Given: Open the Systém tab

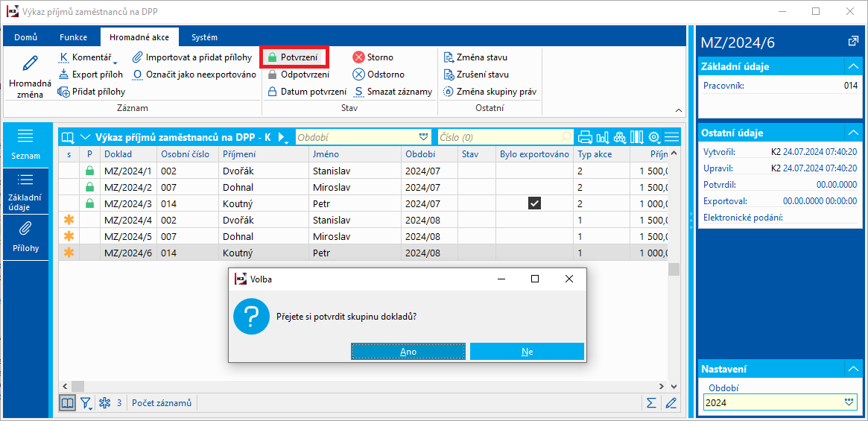Looking at the screenshot, I should click(204, 38).
